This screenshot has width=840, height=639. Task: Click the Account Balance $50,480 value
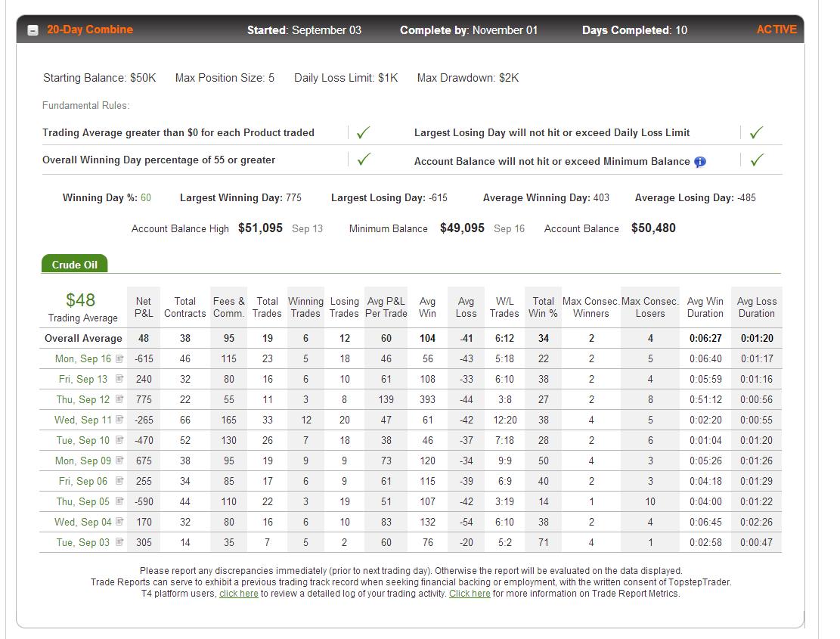point(653,228)
